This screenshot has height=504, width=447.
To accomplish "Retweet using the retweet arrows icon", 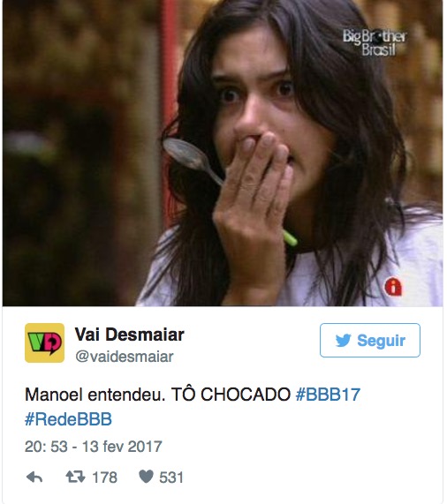I will click(75, 477).
